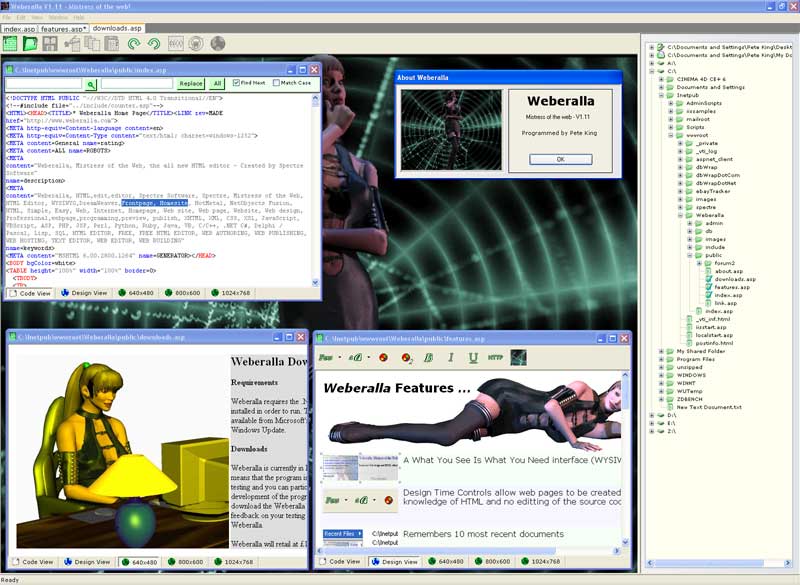Switch index.asp window to Code View
This screenshot has width=800, height=585.
(30, 293)
